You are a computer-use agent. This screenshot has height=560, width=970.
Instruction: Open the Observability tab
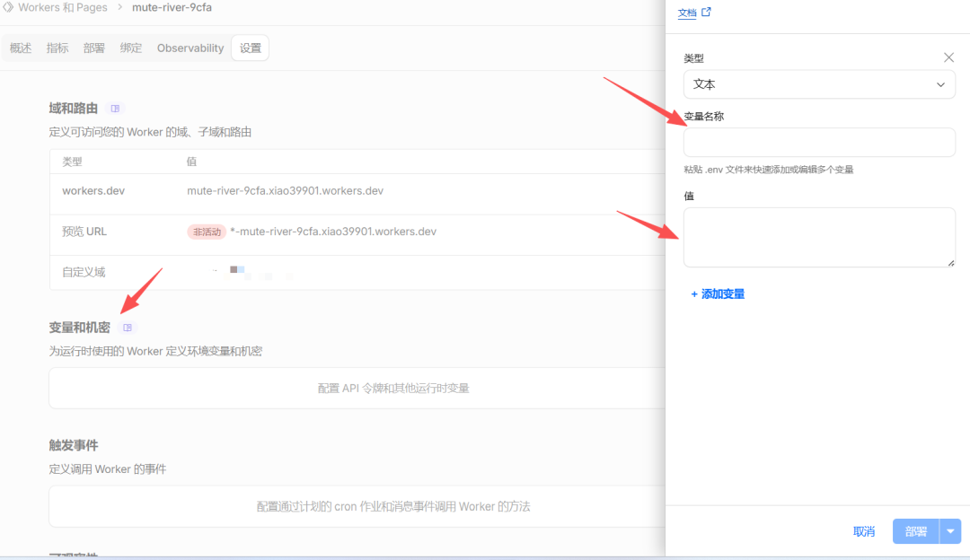[190, 48]
